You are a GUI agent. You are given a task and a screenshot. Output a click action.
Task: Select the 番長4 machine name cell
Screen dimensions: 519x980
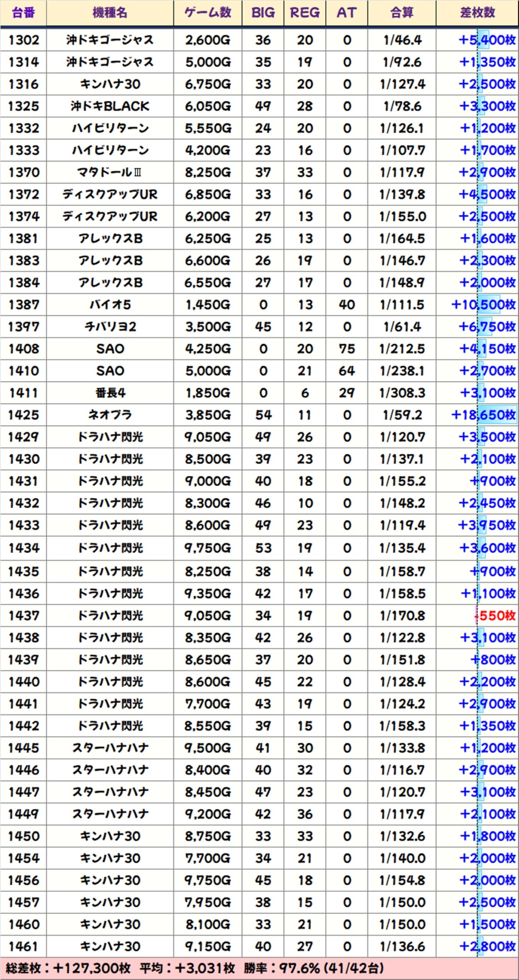[x=110, y=393]
